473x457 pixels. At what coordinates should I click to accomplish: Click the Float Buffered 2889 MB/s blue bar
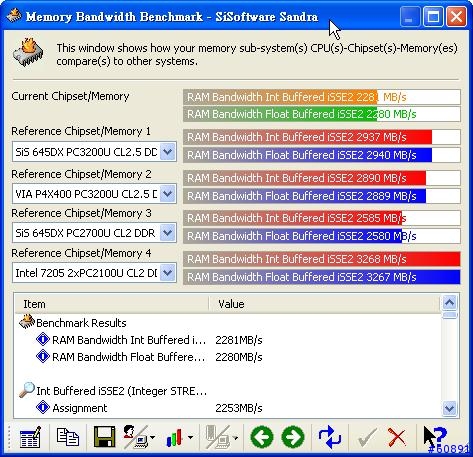(x=322, y=196)
